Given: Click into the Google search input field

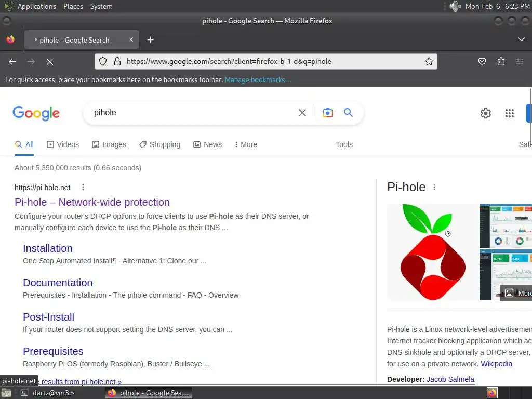Looking at the screenshot, I should click(193, 113).
